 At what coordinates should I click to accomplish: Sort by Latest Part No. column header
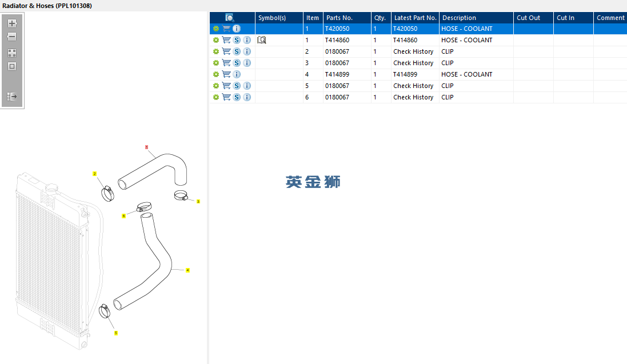[415, 18]
